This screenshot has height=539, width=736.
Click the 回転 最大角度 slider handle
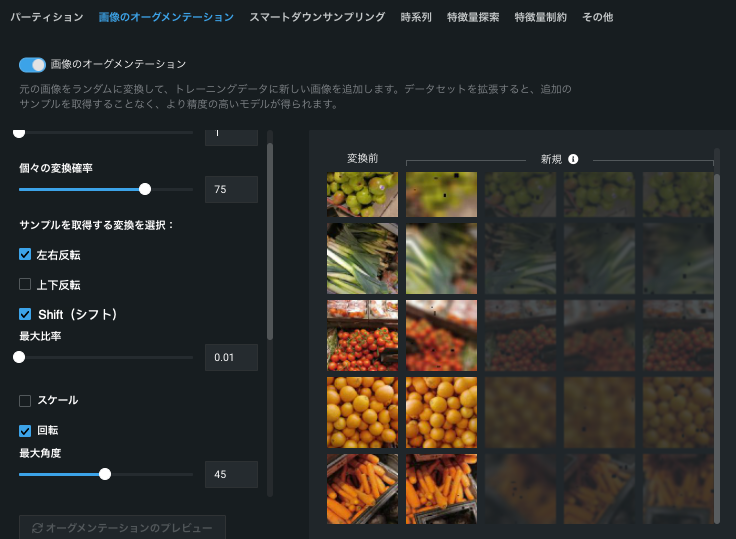[105, 474]
